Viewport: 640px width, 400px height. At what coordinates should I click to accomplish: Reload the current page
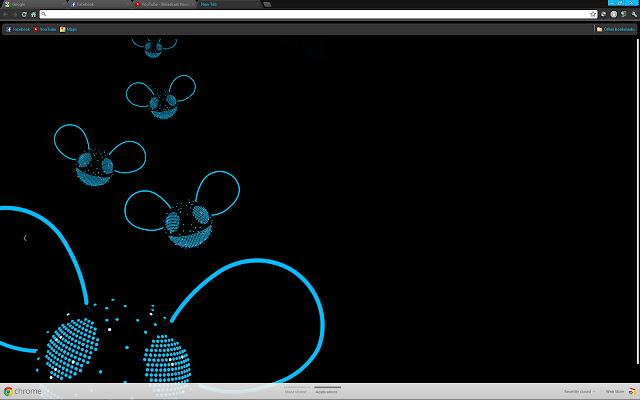coord(24,14)
